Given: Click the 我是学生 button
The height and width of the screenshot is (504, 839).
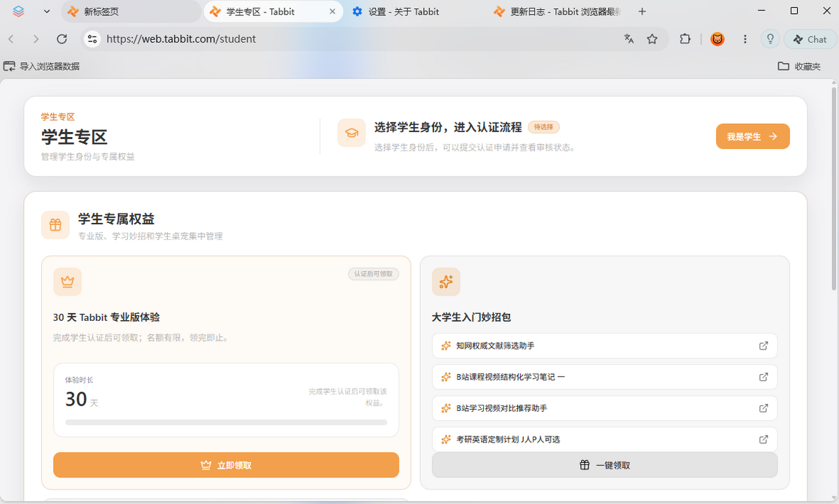Looking at the screenshot, I should [x=752, y=136].
